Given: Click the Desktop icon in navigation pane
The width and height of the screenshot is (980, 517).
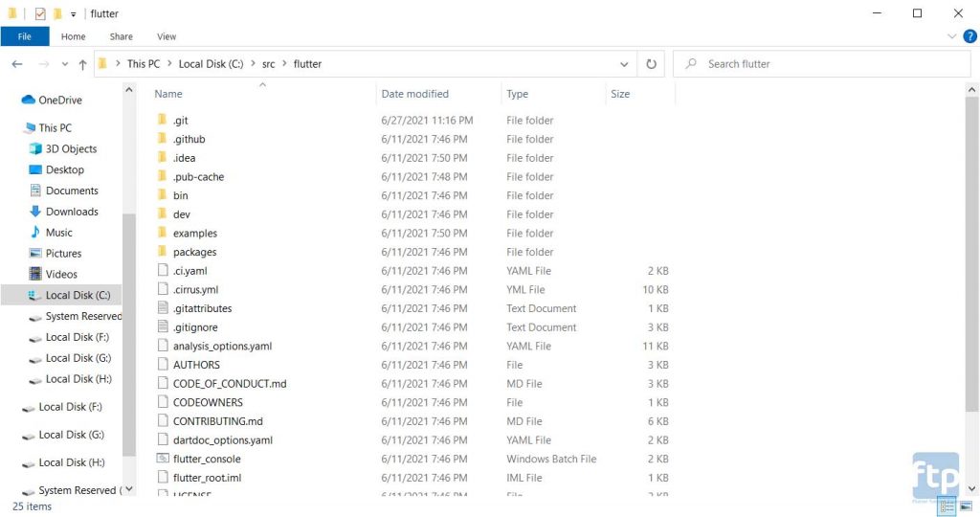Looking at the screenshot, I should coord(35,169).
